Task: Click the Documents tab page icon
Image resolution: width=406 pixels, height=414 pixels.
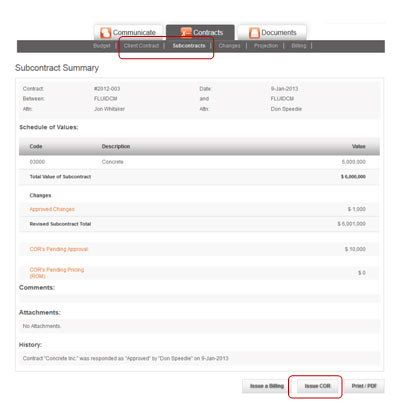Action: click(x=254, y=33)
